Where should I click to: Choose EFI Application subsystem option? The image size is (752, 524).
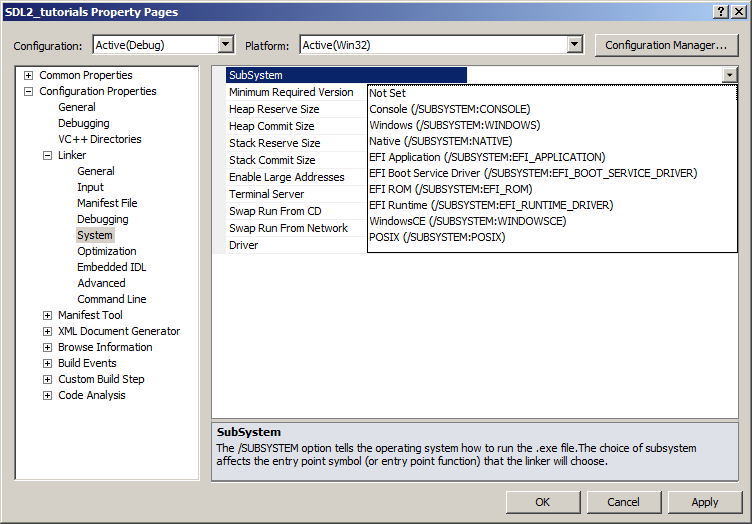click(552, 157)
